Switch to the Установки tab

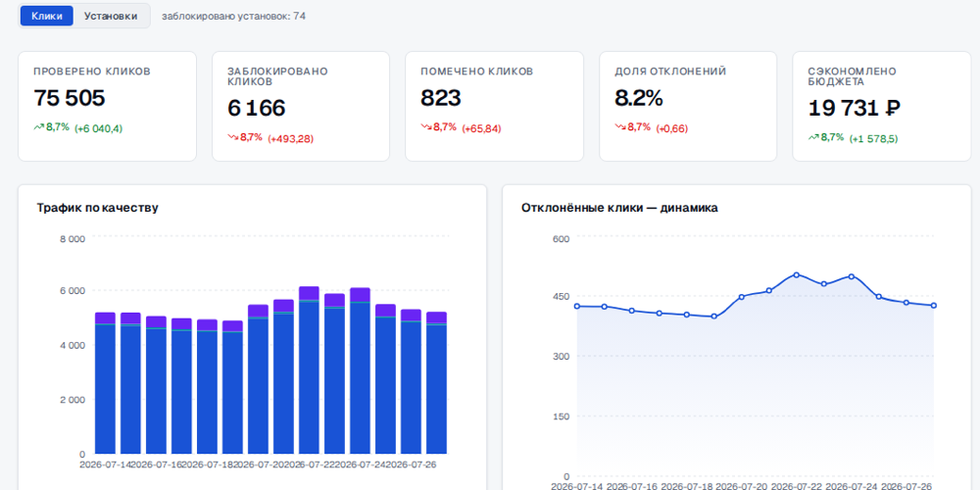tap(111, 17)
